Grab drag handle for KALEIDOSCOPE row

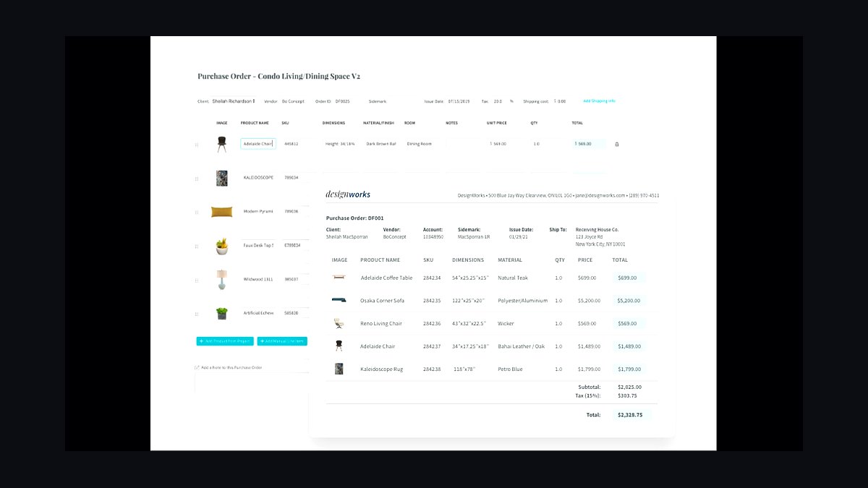click(x=197, y=178)
